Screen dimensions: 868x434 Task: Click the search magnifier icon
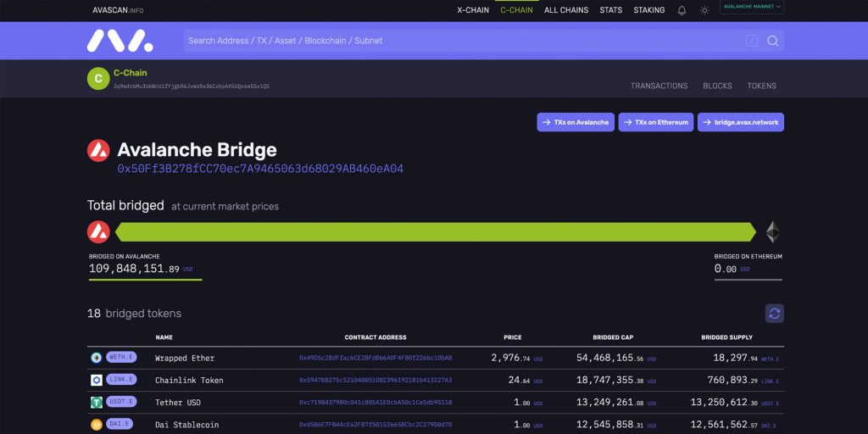pyautogui.click(x=772, y=41)
